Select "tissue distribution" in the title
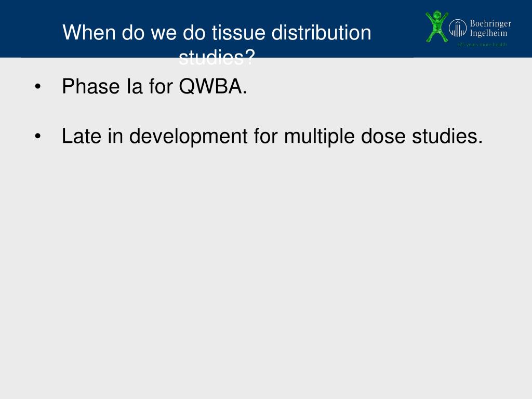 (x=291, y=33)
